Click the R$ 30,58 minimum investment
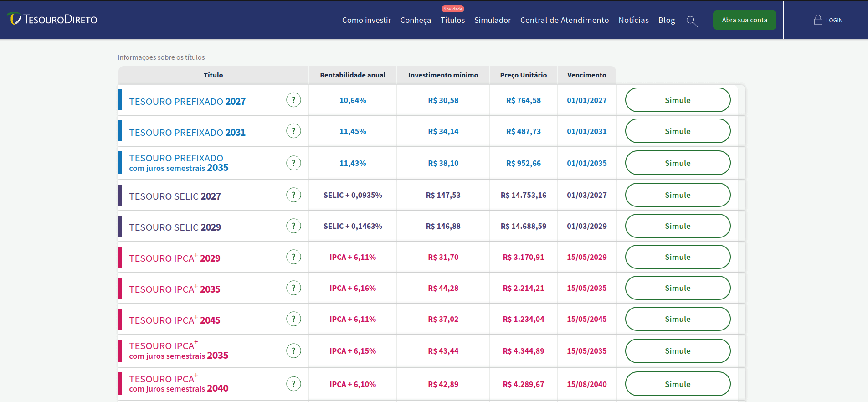The image size is (868, 402). point(443,100)
